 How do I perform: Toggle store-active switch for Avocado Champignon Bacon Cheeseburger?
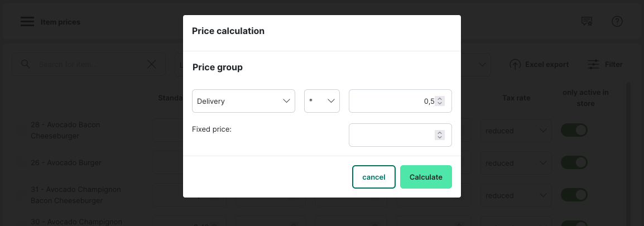click(x=574, y=195)
